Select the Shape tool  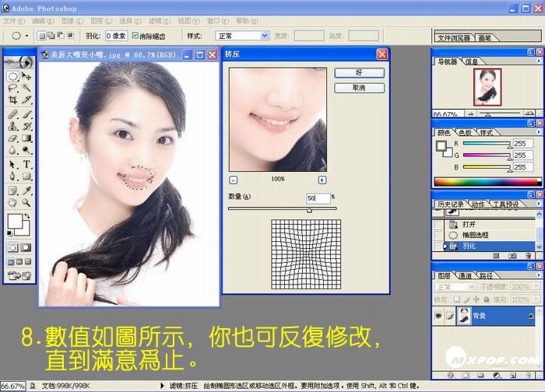(x=26, y=176)
